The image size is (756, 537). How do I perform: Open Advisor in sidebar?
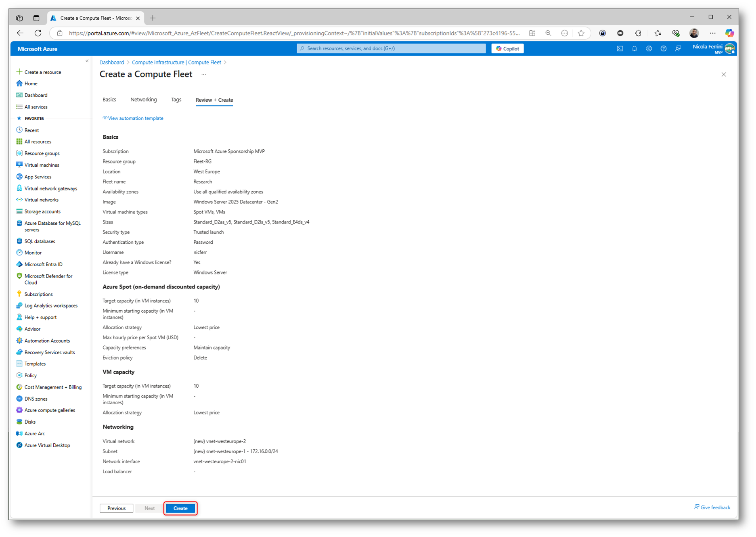pos(32,329)
